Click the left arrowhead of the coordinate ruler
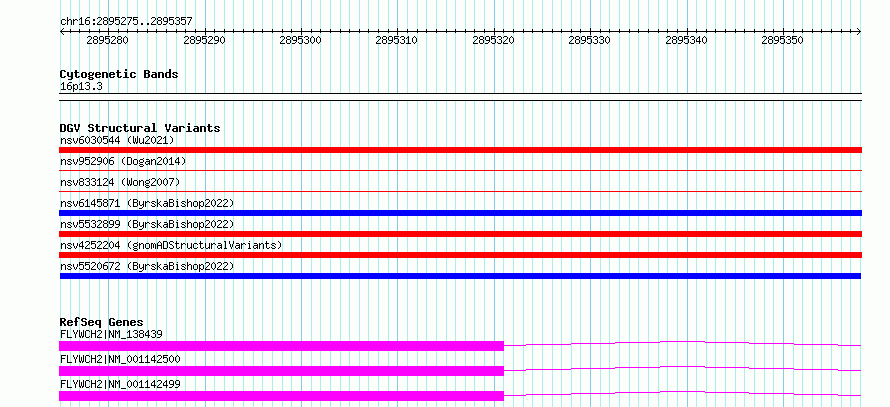Screen dimensions: 890x407 click(x=62, y=32)
